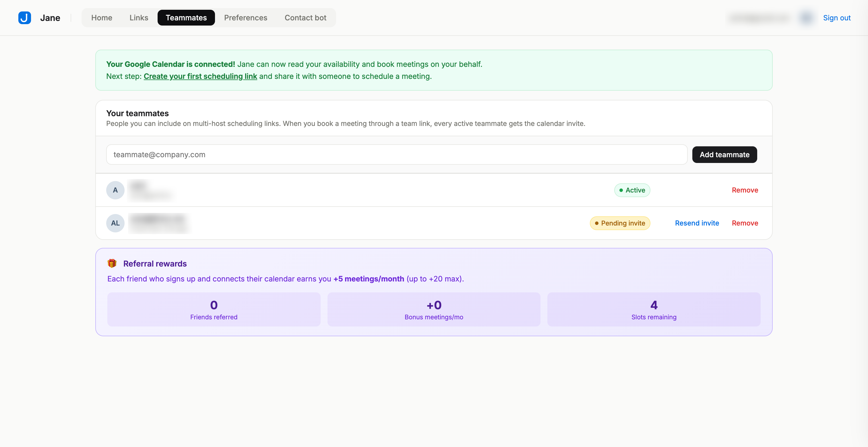Viewport: 868px width, 447px height.
Task: Remove the Pending invite teammate
Action: pyautogui.click(x=745, y=223)
